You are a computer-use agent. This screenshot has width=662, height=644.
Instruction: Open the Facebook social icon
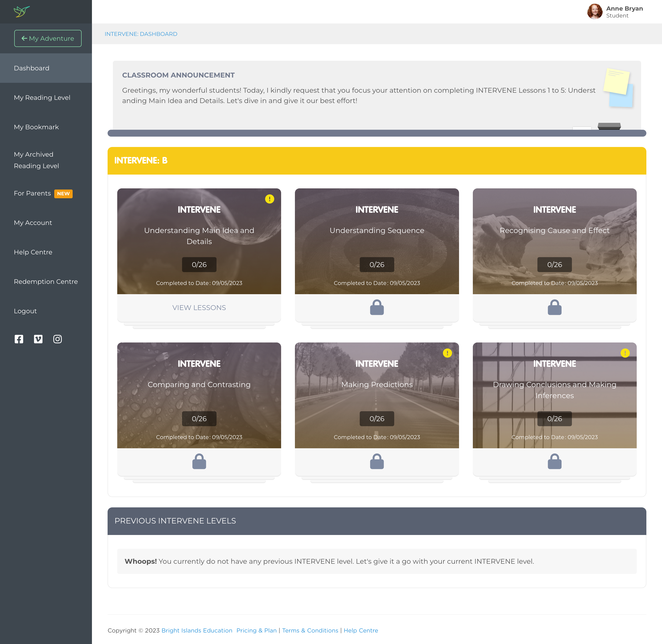click(x=19, y=339)
